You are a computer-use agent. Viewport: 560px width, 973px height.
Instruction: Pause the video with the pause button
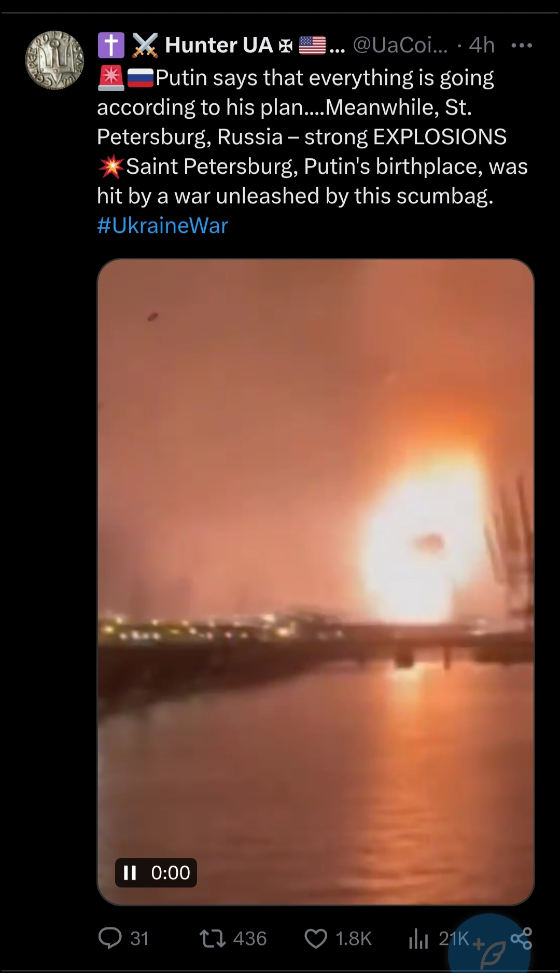click(x=130, y=873)
